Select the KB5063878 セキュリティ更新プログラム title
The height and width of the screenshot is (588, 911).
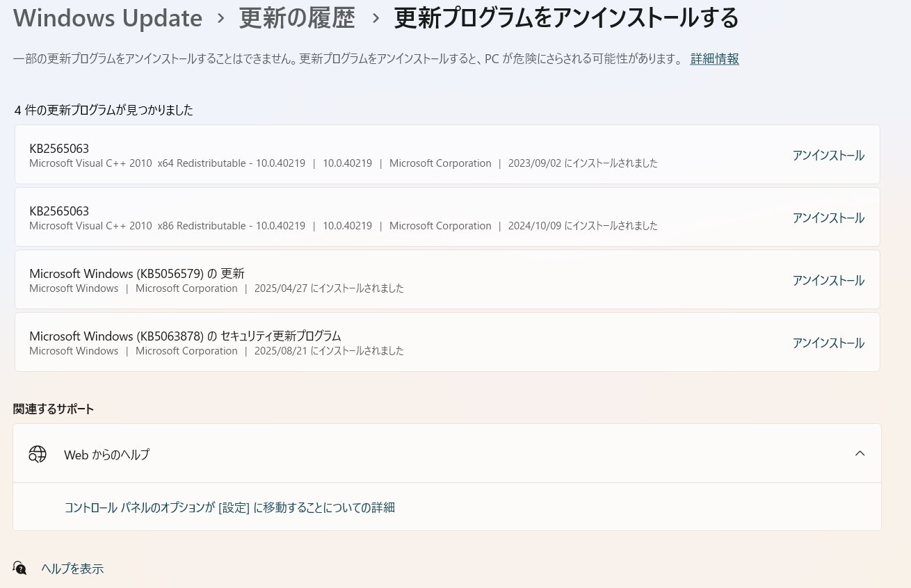point(185,336)
